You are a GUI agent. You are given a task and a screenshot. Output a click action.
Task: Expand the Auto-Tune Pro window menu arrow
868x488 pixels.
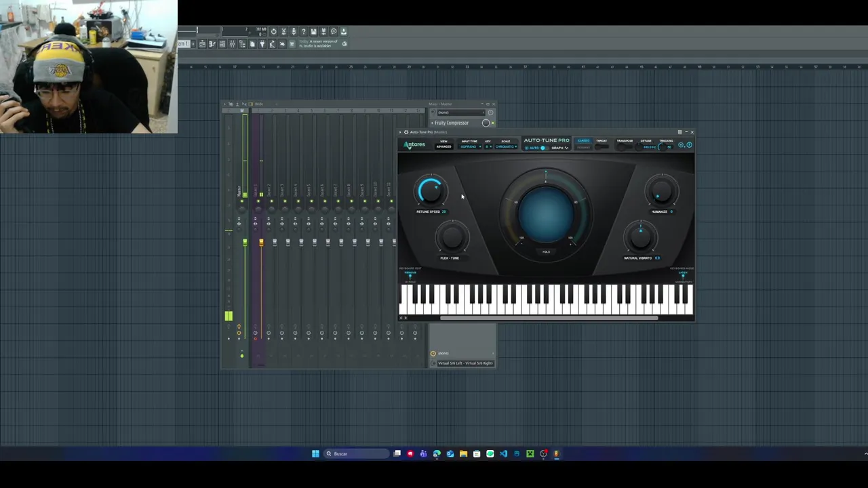(400, 132)
